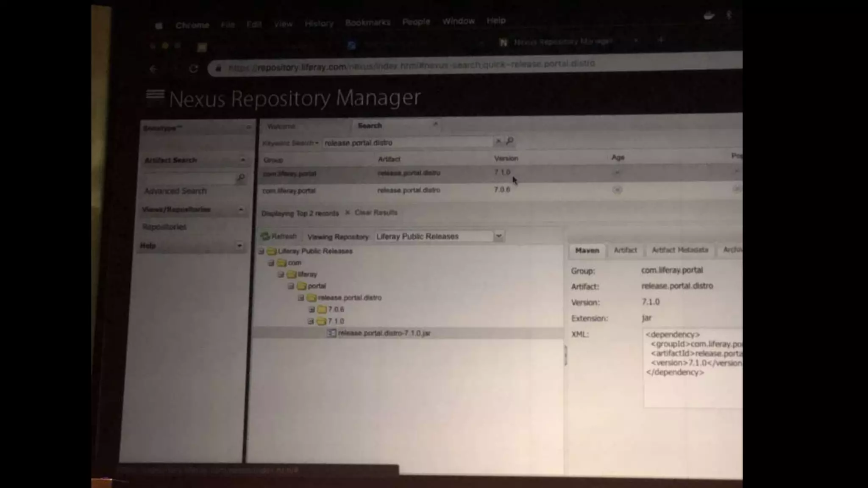Switch to the Artifact Metadata tab
The height and width of the screenshot is (488, 868).
coord(679,250)
